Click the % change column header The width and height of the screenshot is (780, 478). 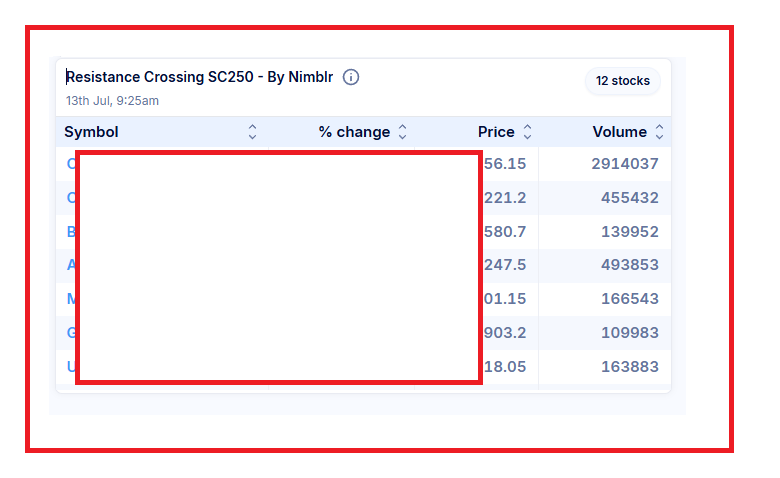tap(354, 132)
